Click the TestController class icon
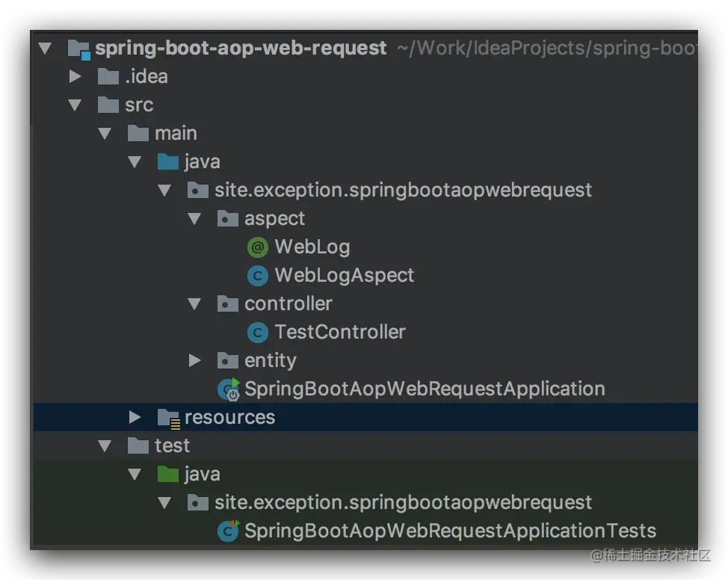This screenshot has height=580, width=728. 258,333
